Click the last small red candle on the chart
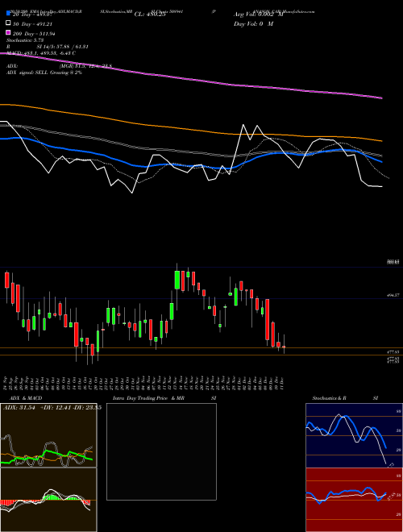Image resolution: width=403 pixels, height=532 pixels. 284,347
